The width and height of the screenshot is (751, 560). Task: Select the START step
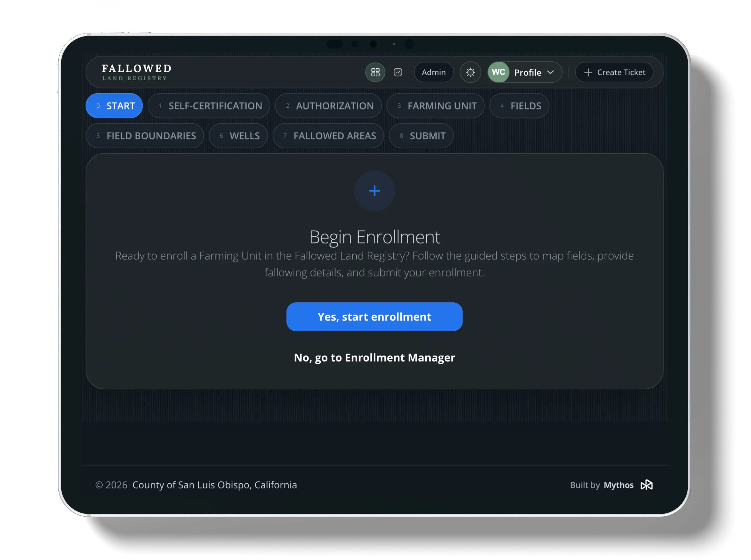(x=114, y=105)
